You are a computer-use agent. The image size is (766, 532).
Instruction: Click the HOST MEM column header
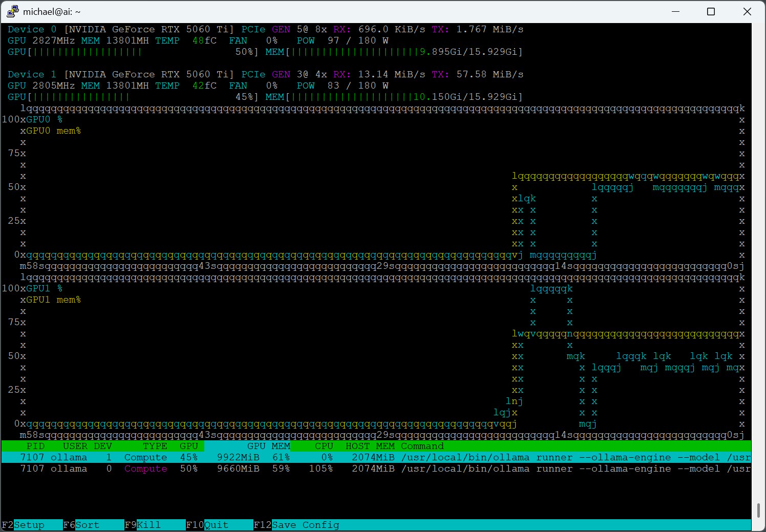coord(370,446)
